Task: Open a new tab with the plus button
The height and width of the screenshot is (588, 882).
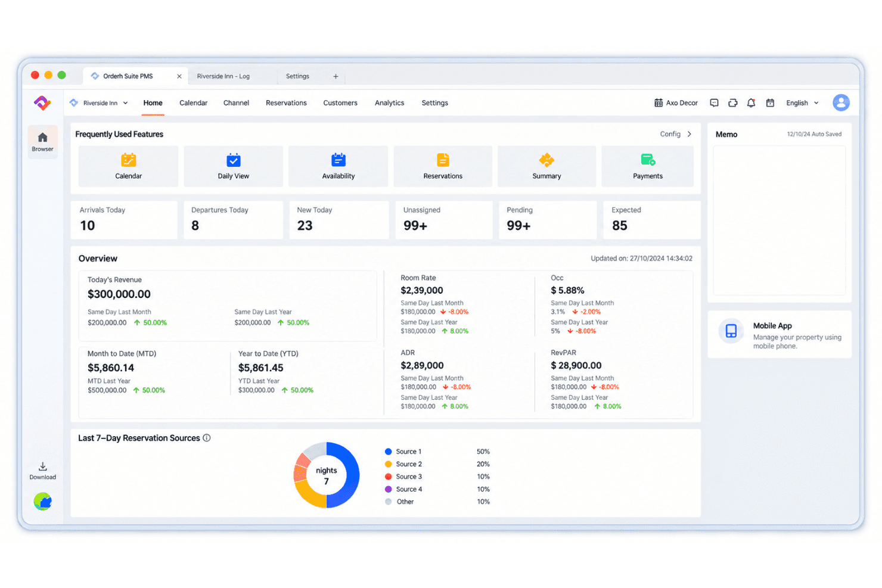Action: [x=336, y=76]
